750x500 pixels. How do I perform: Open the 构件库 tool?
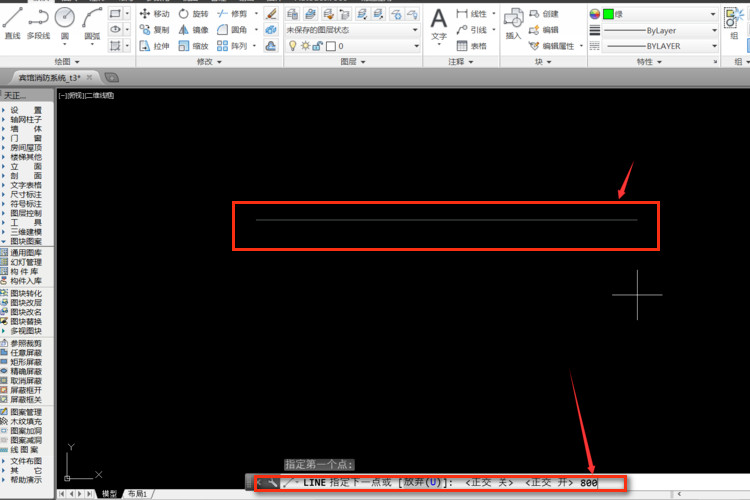click(22, 271)
